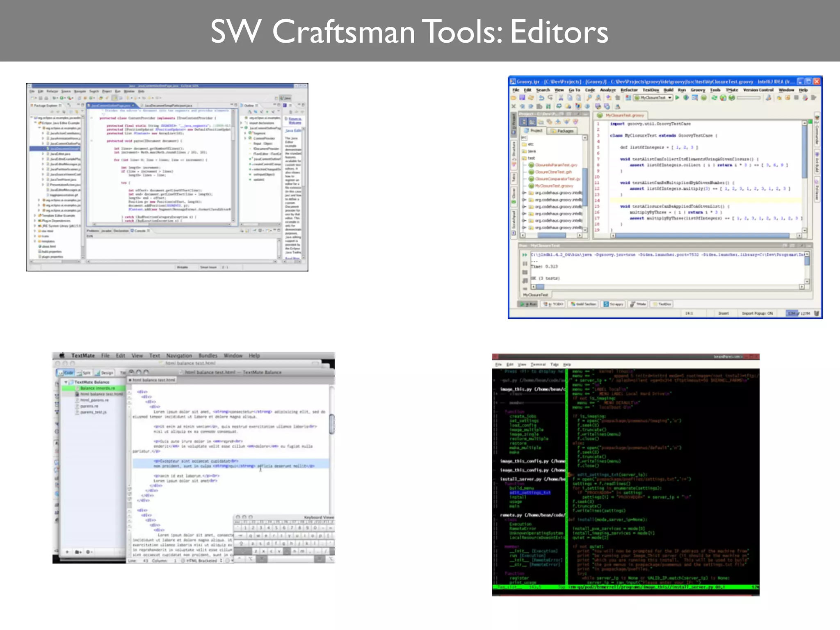This screenshot has width=840, height=630.
Task: Expand the first org.codehaus.groovy folder in IntelliJ tree
Action: 524,193
